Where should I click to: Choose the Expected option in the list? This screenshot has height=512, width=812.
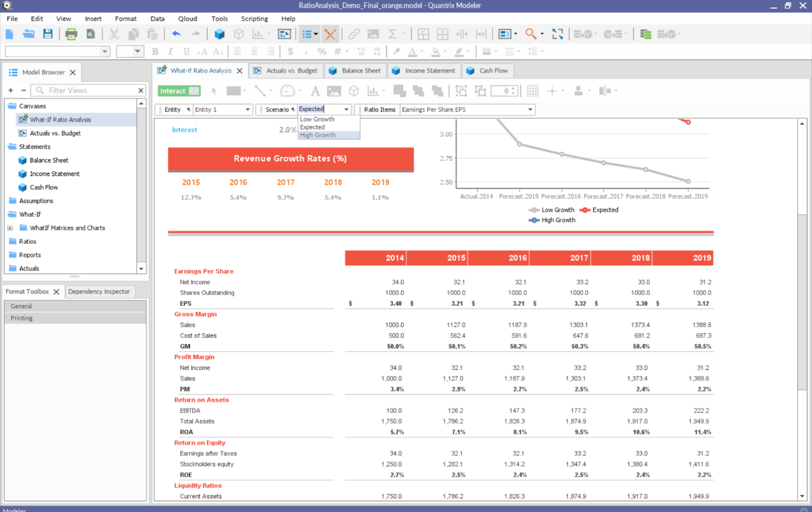[x=313, y=127]
